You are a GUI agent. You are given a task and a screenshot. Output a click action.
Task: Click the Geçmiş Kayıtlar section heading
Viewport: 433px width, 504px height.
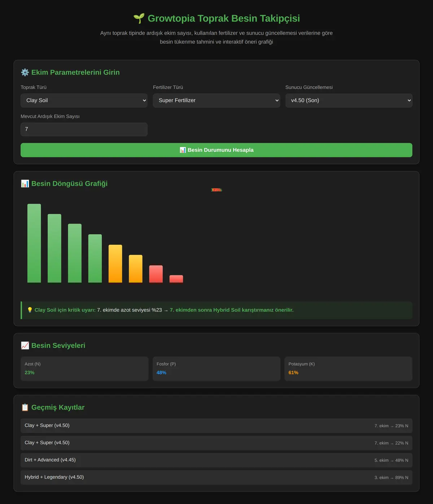point(58,407)
